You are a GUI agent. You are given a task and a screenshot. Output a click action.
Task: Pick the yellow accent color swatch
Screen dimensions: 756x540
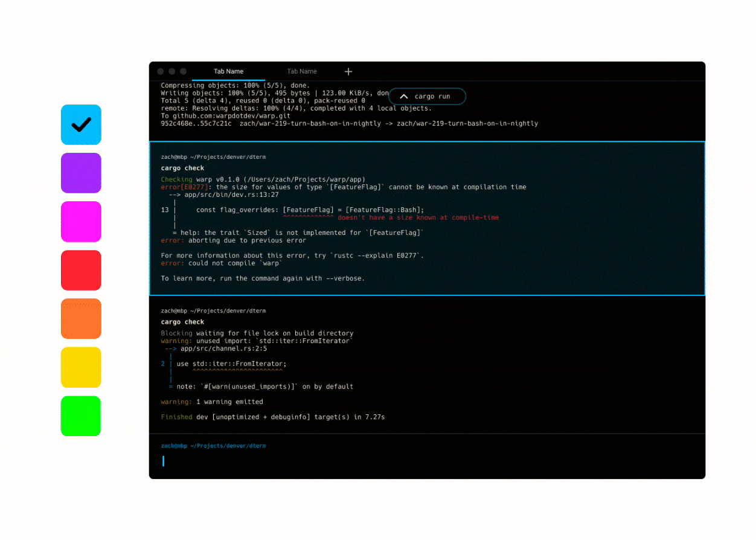coord(81,367)
